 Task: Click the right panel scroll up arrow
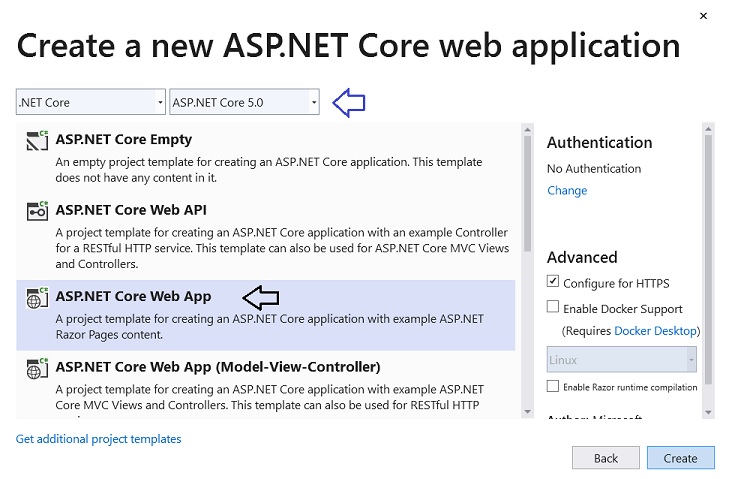click(x=708, y=129)
